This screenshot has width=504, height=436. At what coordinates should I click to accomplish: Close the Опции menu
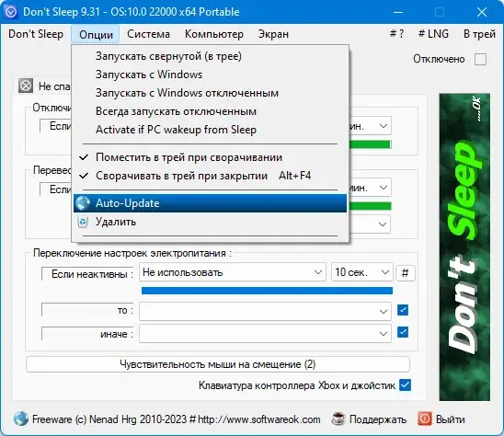pos(96,34)
